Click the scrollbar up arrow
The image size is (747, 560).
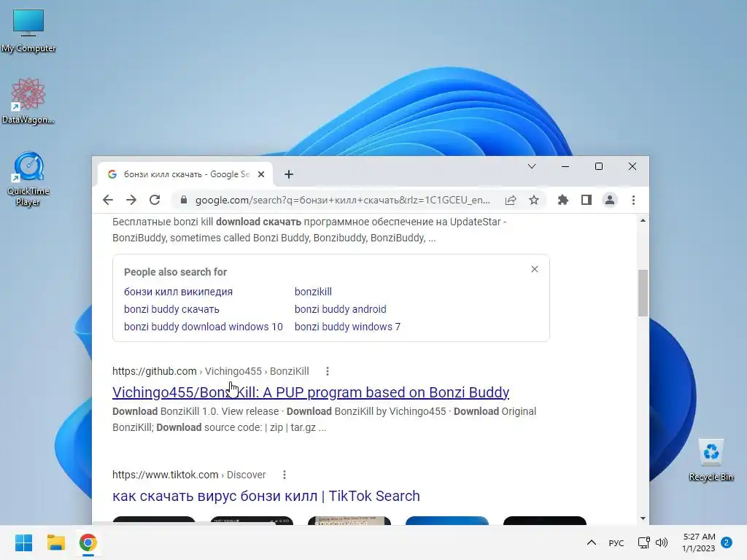(643, 220)
